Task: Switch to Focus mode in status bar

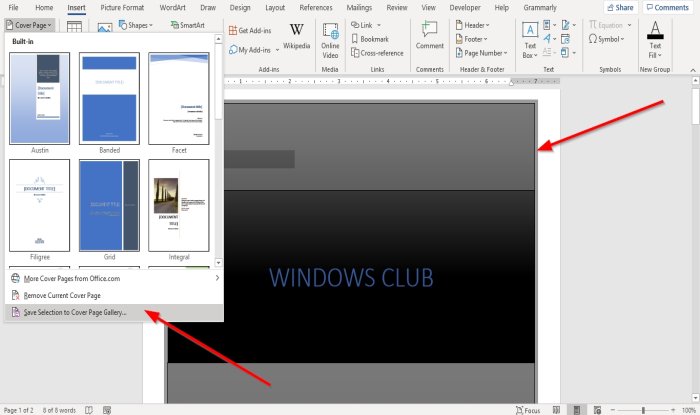Action: tap(528, 410)
